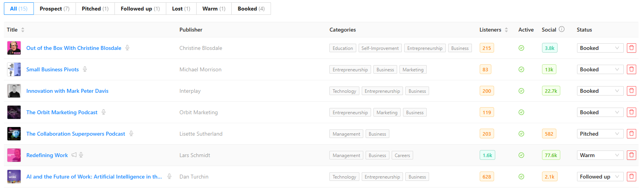This screenshot has height=191, width=644.
Task: Open the Small Business Pivots link
Action: [x=53, y=69]
